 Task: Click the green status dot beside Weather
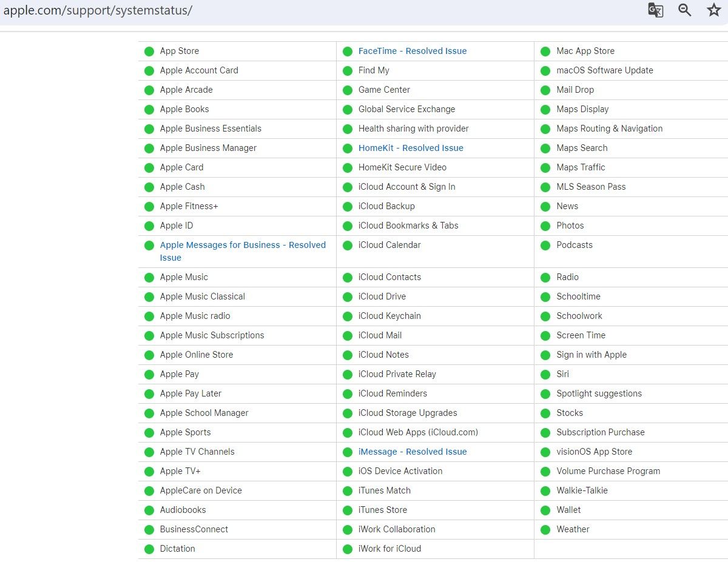(545, 530)
